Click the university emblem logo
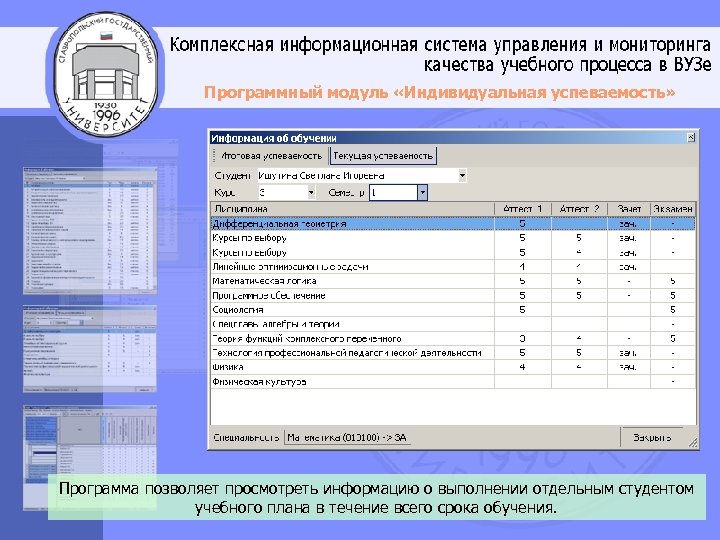 (106, 73)
